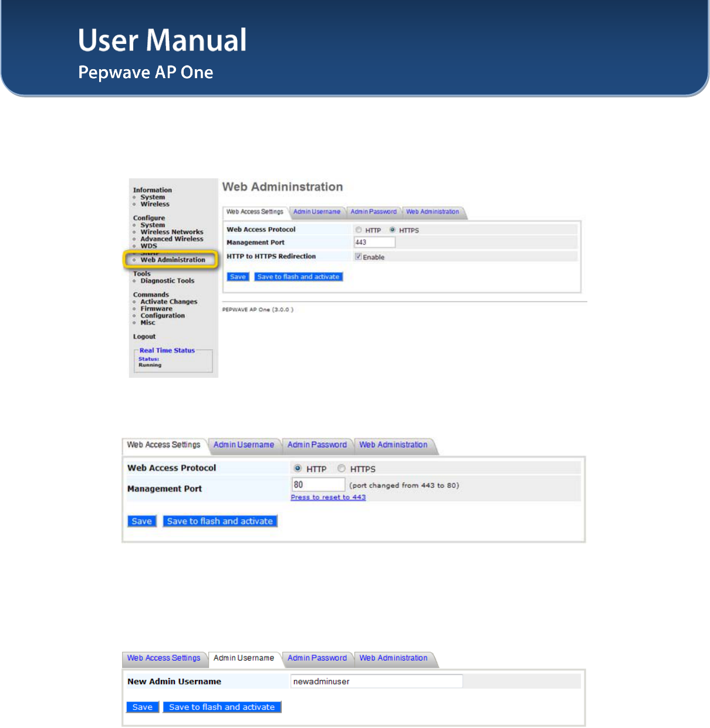Click Save to flash and activate on port 80 panel
The width and height of the screenshot is (710, 728).
[x=220, y=521]
